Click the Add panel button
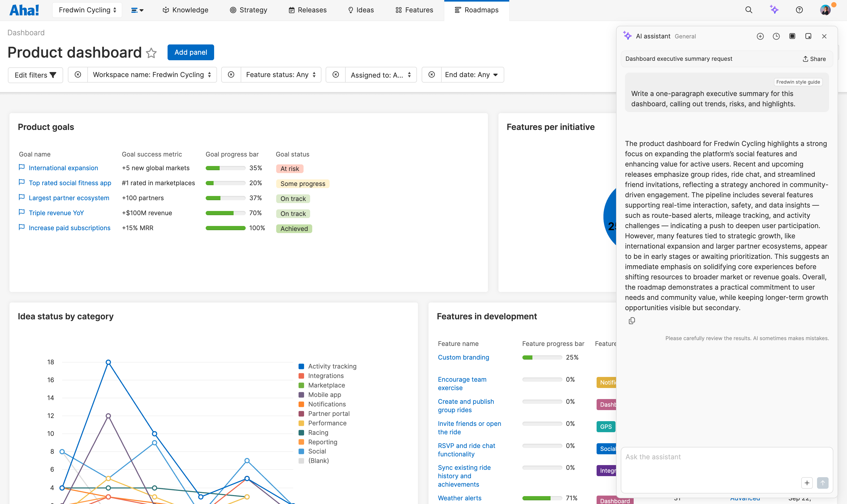This screenshot has height=504, width=847. click(190, 52)
